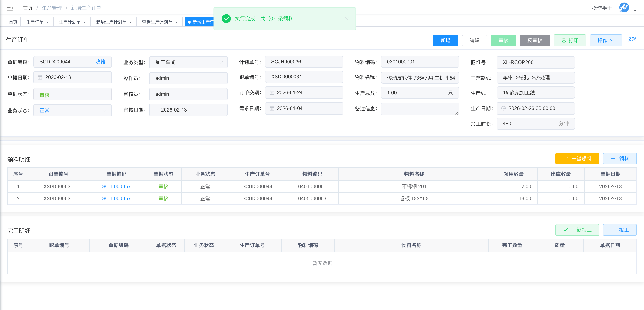Screen dimensions: 644x310
Task: Click calendar icon in 单据日期 field
Action: pyautogui.click(x=40, y=77)
